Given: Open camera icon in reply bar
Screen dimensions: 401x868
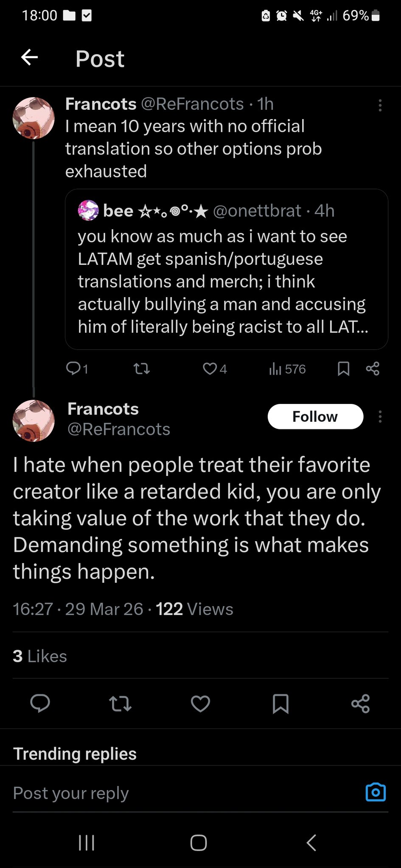Looking at the screenshot, I should [x=376, y=792].
